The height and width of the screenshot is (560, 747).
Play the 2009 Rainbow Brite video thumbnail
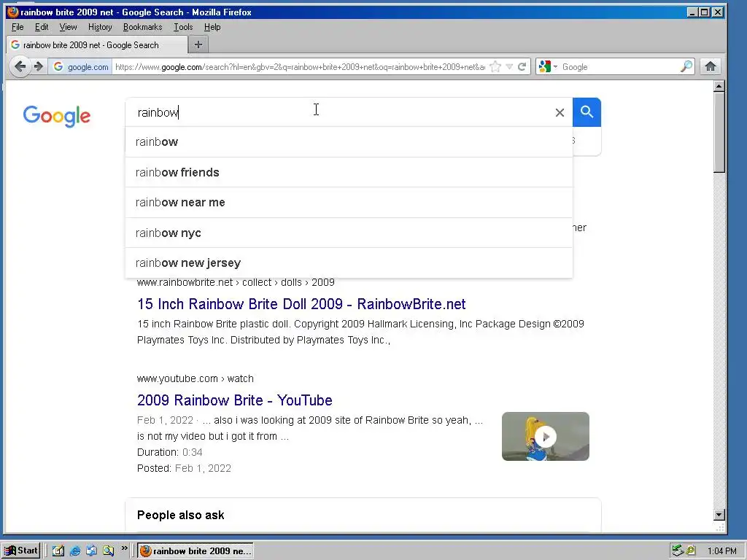tap(546, 436)
